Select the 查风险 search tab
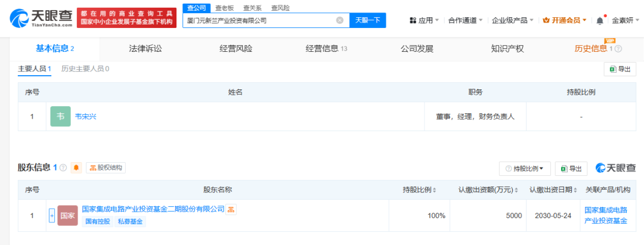The image size is (644, 245). (280, 8)
